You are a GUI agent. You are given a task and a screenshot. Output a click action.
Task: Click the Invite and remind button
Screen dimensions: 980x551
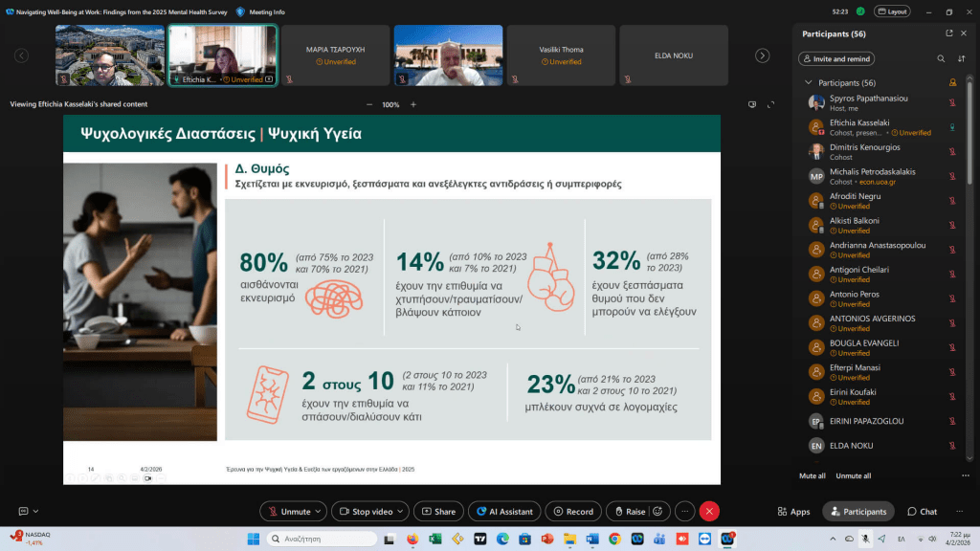pos(836,58)
